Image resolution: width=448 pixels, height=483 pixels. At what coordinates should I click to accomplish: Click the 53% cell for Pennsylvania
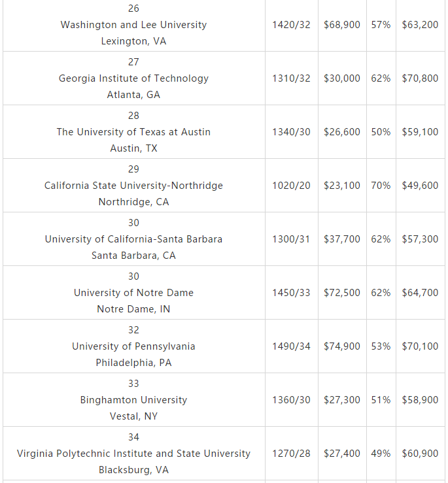pos(381,346)
